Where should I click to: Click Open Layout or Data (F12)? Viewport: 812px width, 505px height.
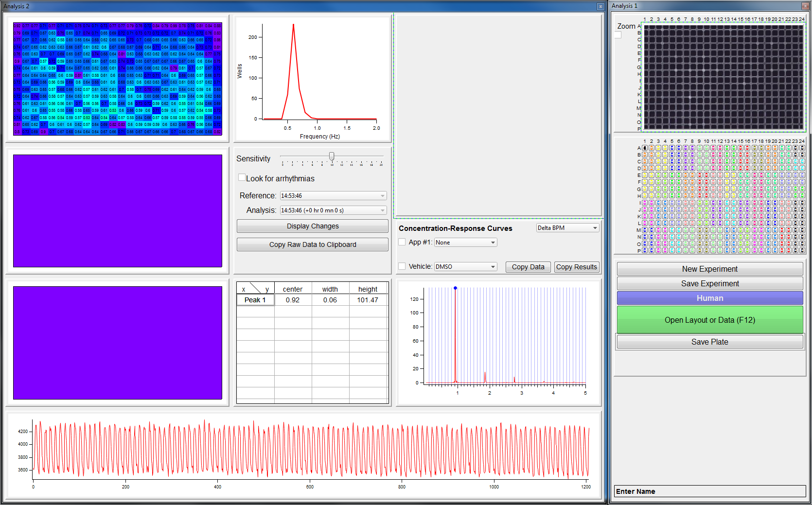709,320
